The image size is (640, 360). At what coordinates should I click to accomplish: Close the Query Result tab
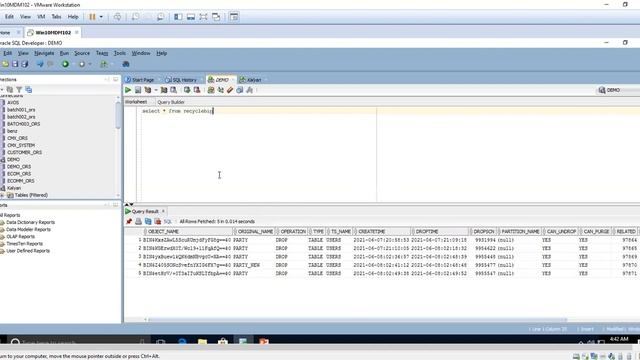tap(163, 211)
